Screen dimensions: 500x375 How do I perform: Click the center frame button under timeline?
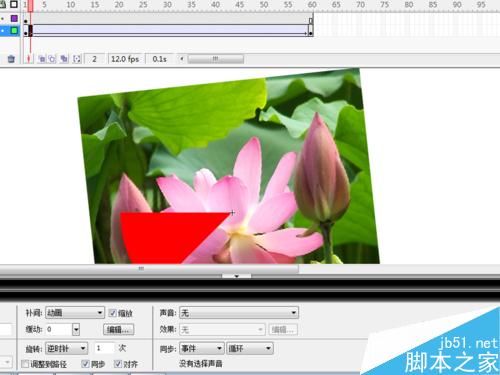pyautogui.click(x=29, y=59)
